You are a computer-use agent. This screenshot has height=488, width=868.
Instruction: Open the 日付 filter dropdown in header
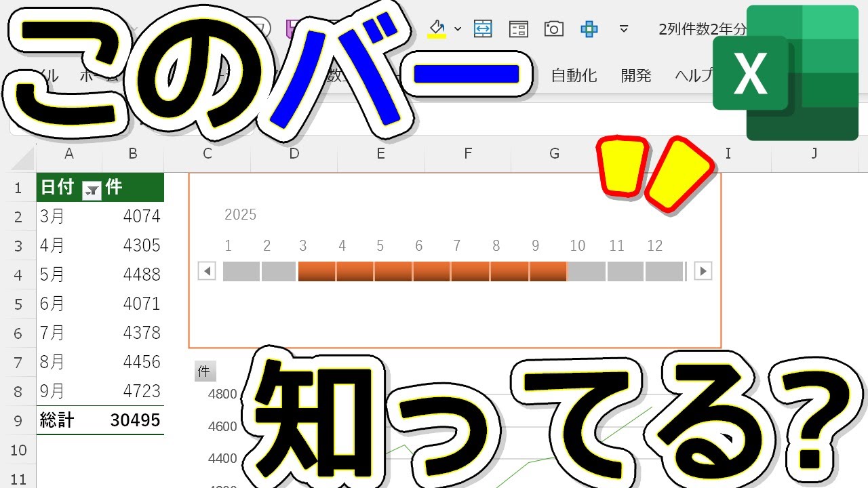(x=91, y=192)
